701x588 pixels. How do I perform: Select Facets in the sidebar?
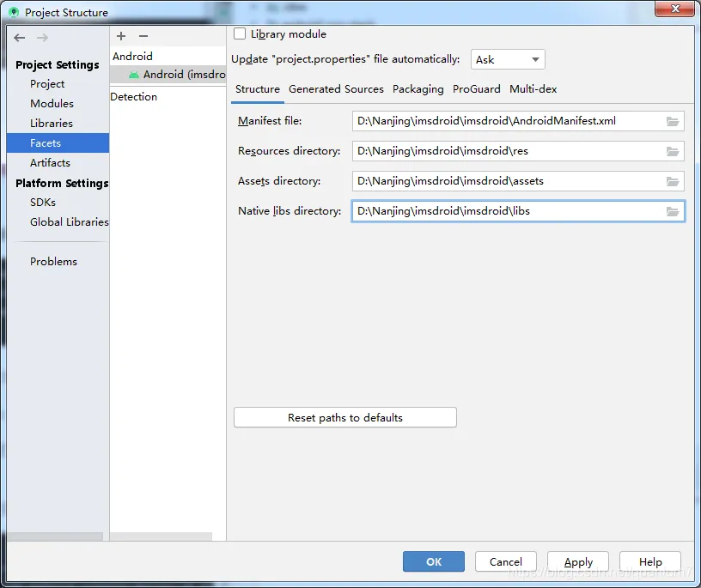(58, 143)
